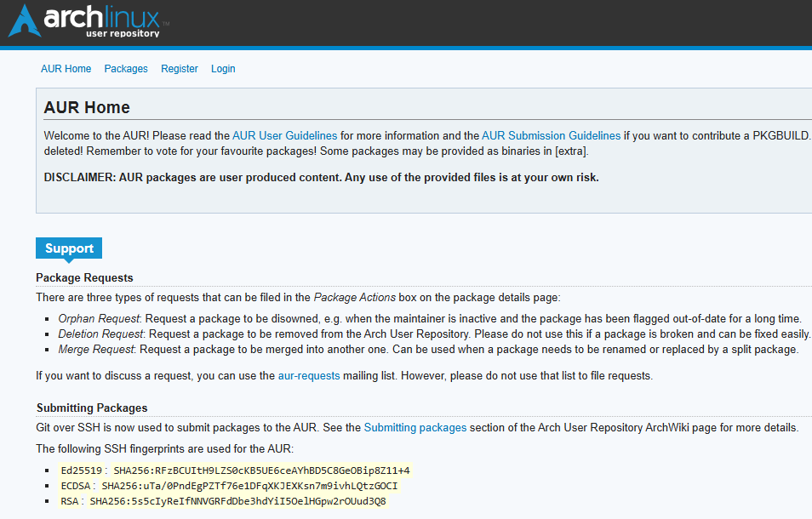Select the Login link

223,69
